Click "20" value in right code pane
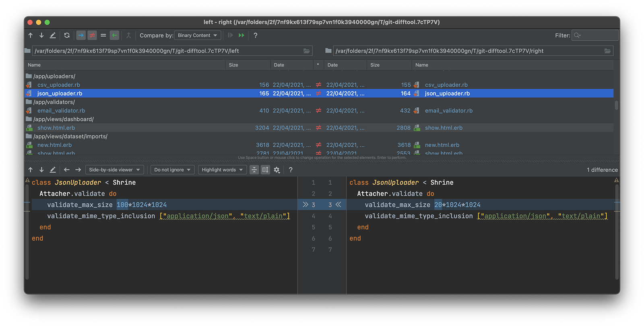Image resolution: width=644 pixels, height=326 pixels. coord(438,205)
